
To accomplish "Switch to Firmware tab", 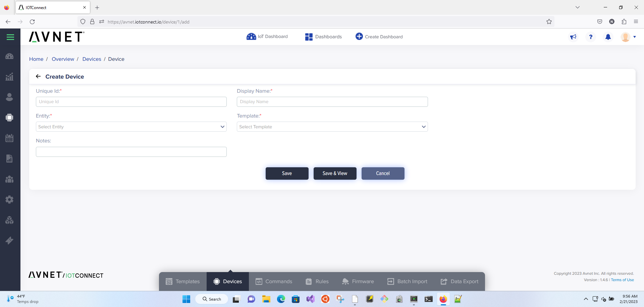I will (x=358, y=281).
